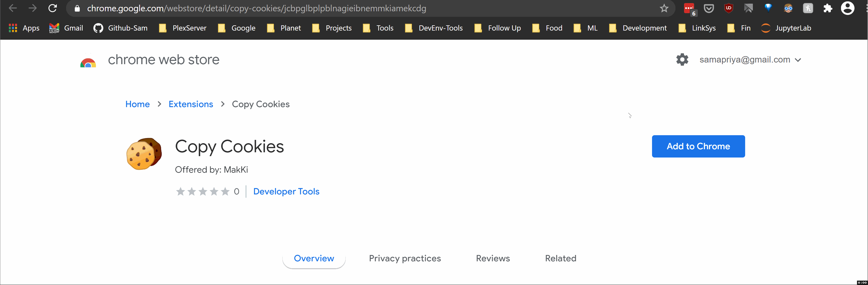The width and height of the screenshot is (868, 285).
Task: Go back to the previous page
Action: [x=13, y=8]
